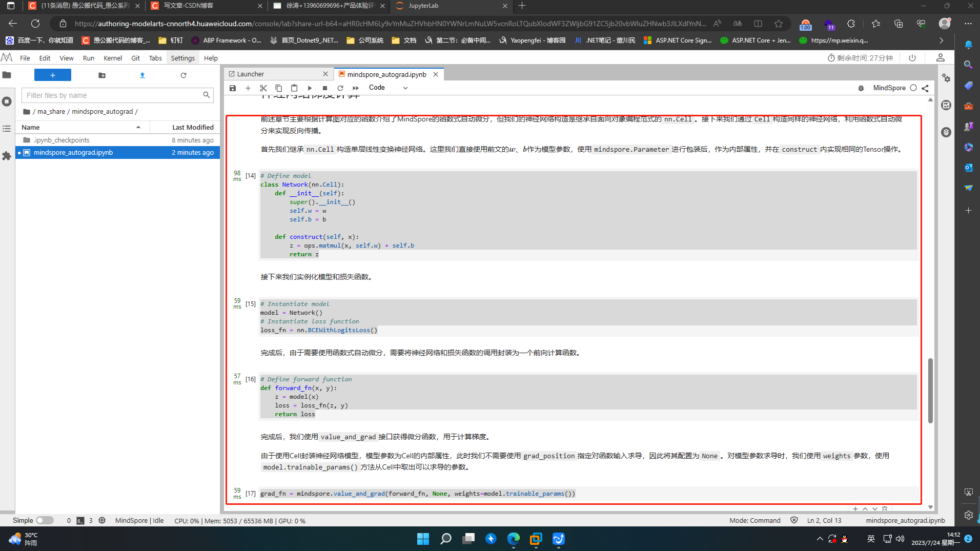
Task: Create a new folder in file browser
Action: 102,75
